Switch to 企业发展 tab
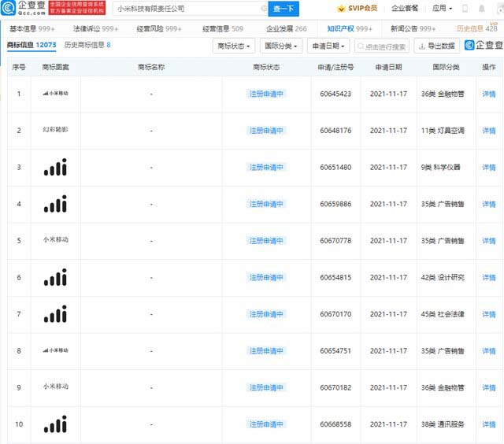Image resolution: width=504 pixels, height=444 pixels. coord(287,29)
